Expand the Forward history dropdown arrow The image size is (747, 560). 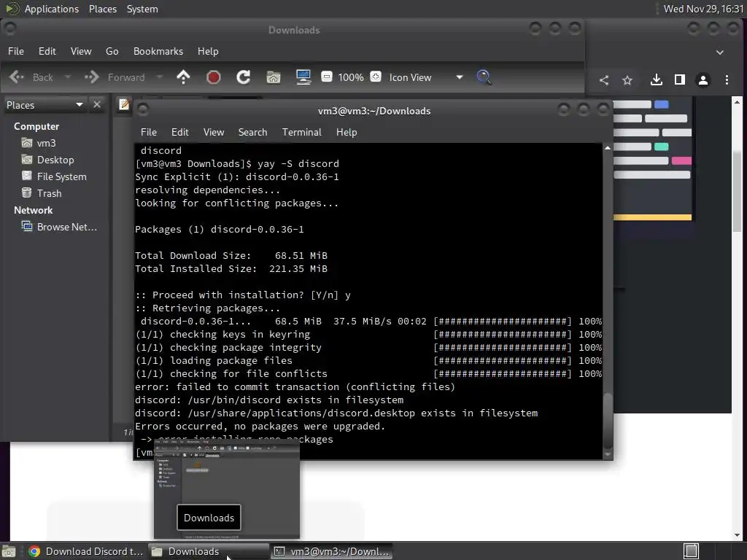[x=160, y=77]
